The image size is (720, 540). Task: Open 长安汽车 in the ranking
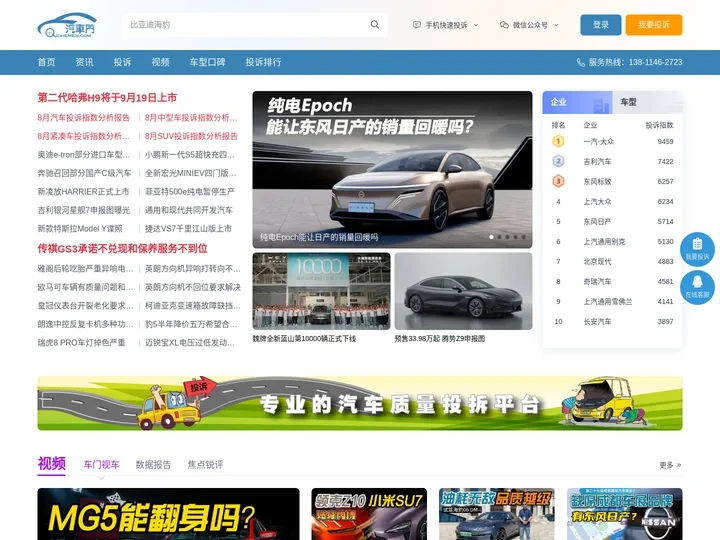[597, 322]
